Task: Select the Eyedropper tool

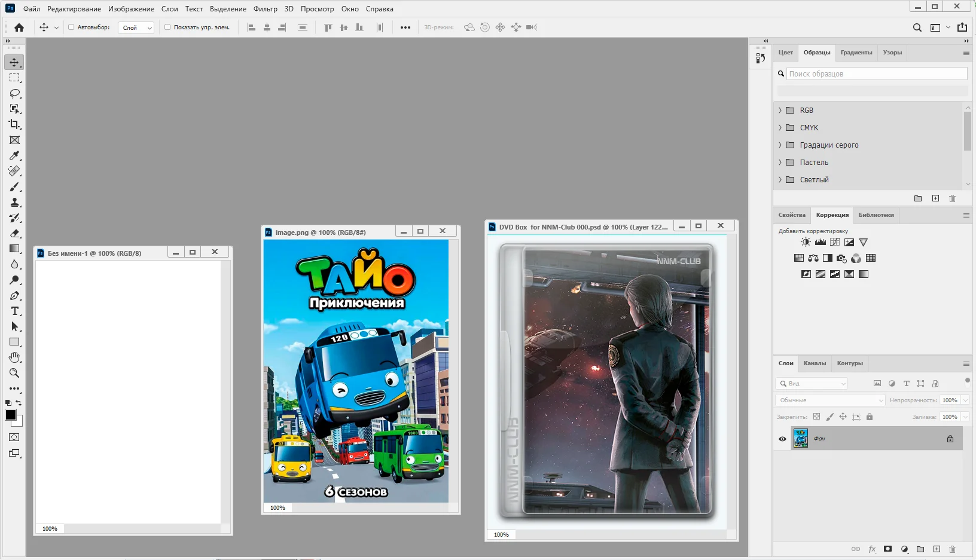Action: (14, 155)
